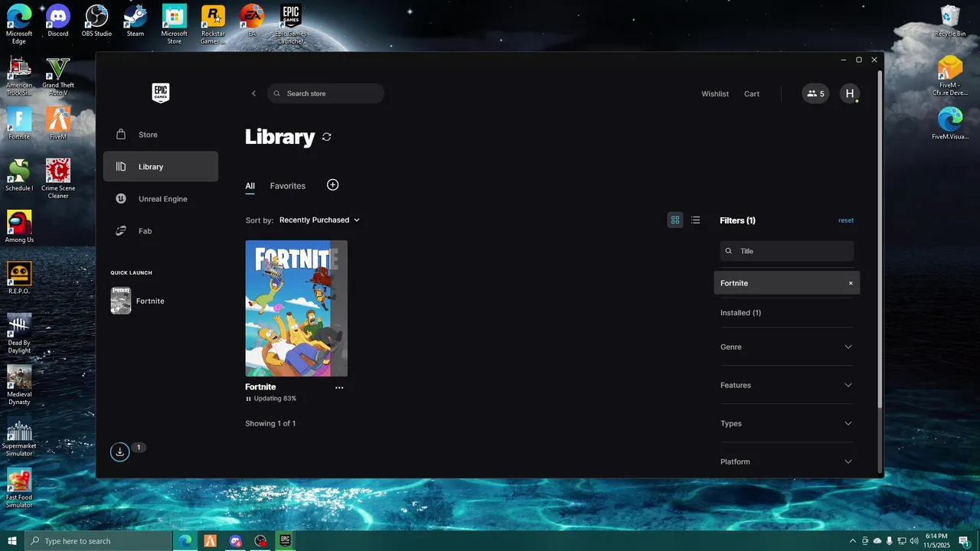980x551 pixels.
Task: Switch to list view
Action: coord(695,220)
